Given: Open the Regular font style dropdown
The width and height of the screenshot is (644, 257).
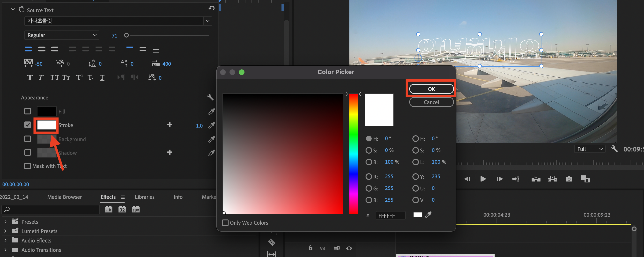Looking at the screenshot, I should pyautogui.click(x=62, y=35).
